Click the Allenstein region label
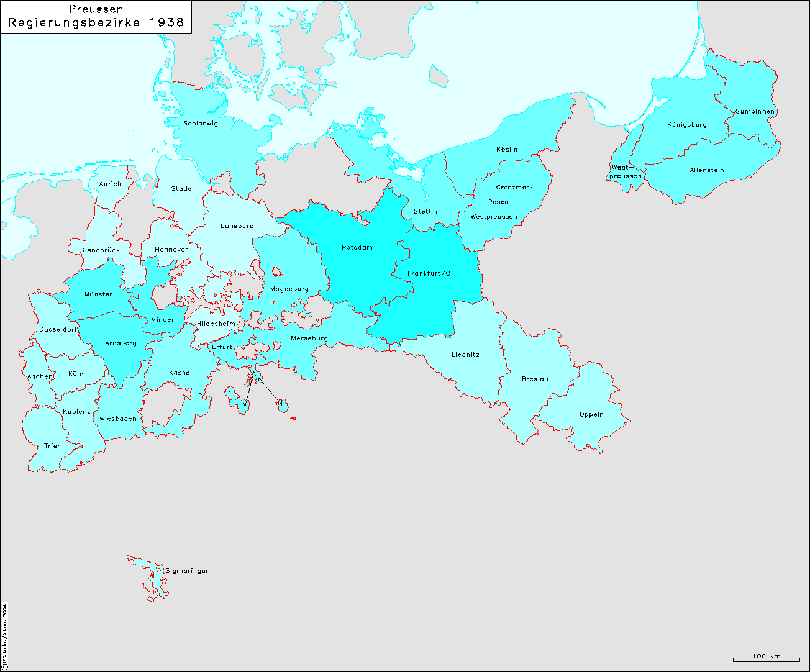 tap(707, 170)
